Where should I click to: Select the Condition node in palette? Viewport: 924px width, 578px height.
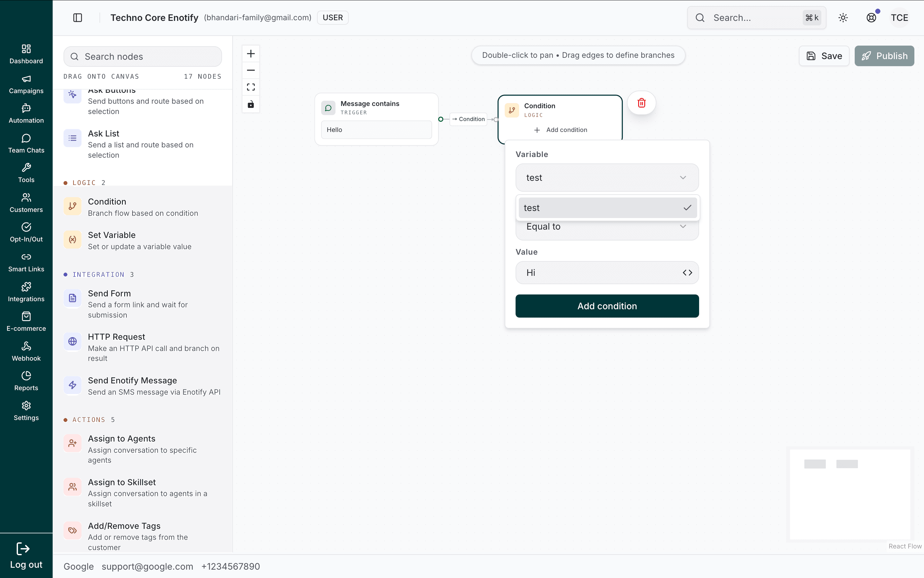143,207
